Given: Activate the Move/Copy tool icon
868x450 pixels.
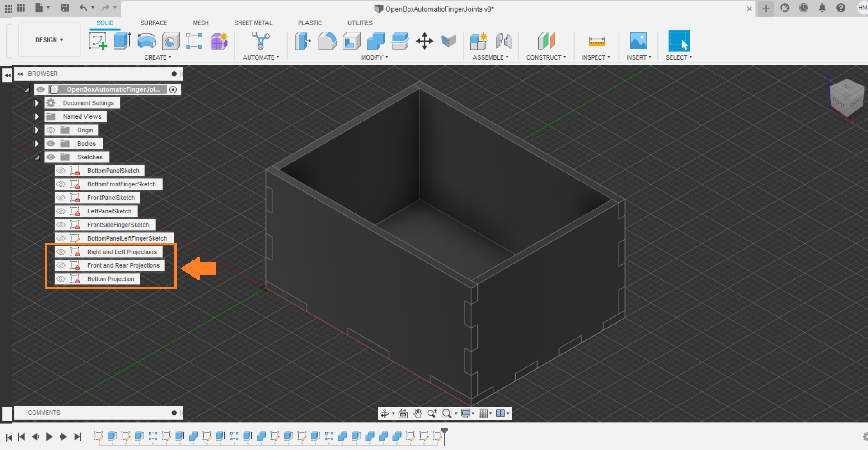Looking at the screenshot, I should 424,41.
